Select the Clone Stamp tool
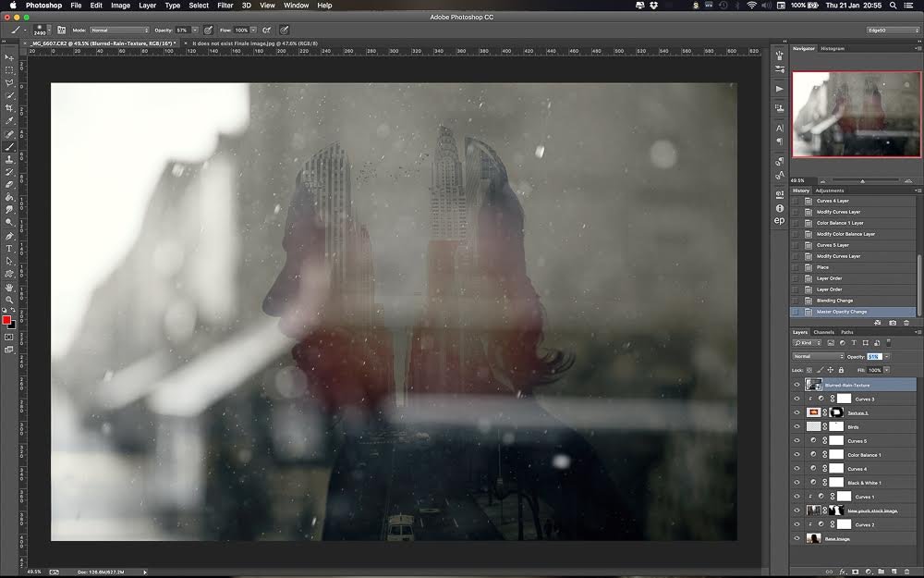The height and width of the screenshot is (578, 924). click(9, 159)
